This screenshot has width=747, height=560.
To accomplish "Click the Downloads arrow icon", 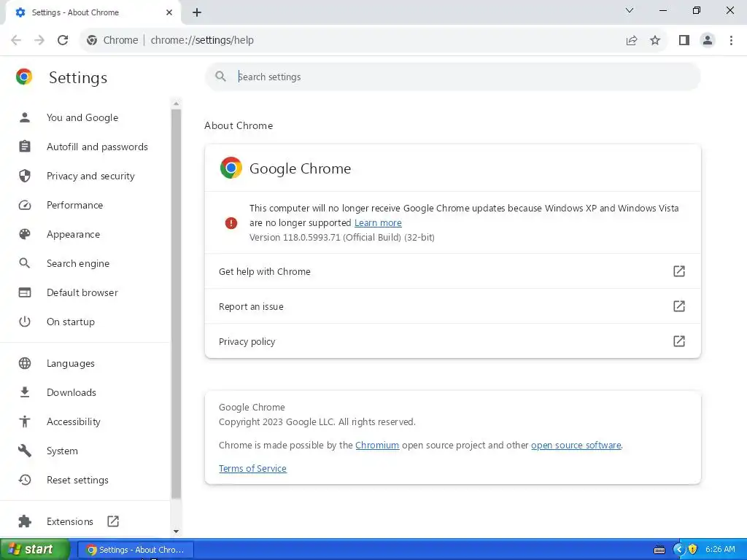I will [x=24, y=392].
